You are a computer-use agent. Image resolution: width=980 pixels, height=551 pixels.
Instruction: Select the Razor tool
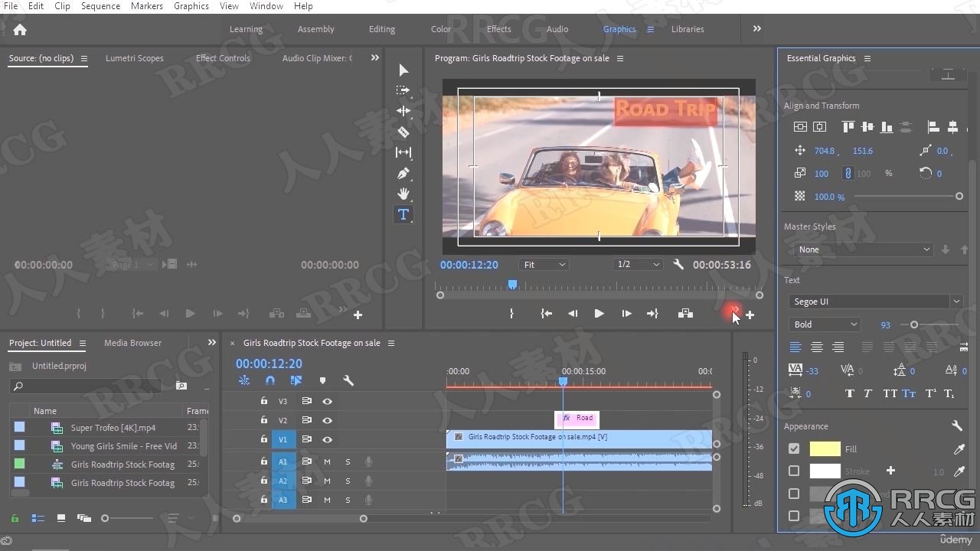[x=403, y=132]
